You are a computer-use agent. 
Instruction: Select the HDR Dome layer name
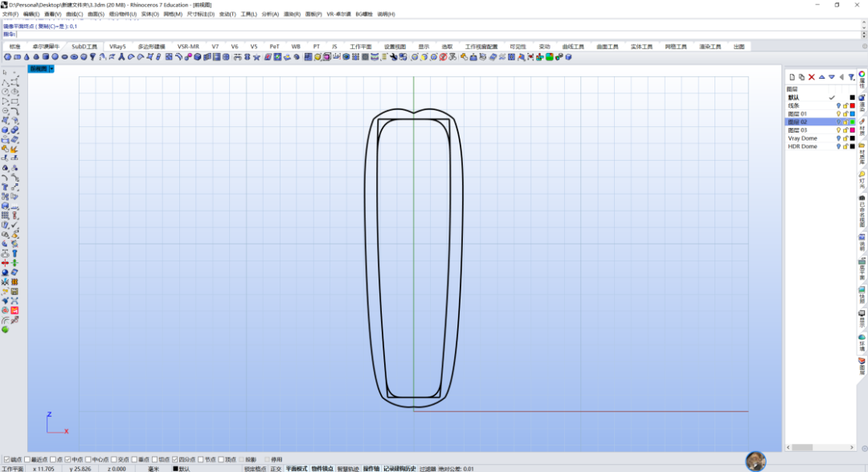(803, 147)
